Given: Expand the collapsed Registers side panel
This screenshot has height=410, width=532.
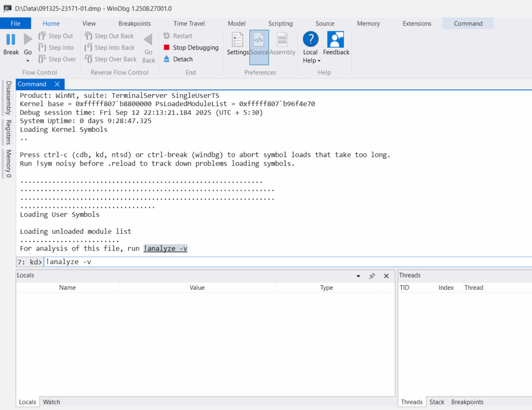Looking at the screenshot, I should click(x=8, y=132).
